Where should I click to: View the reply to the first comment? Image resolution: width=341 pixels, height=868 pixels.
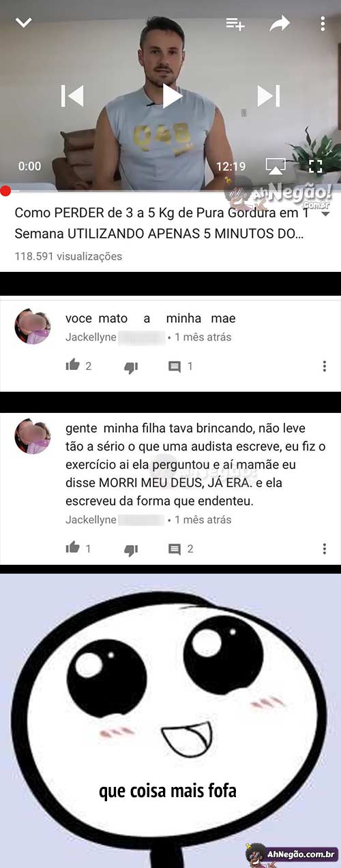[x=181, y=367]
